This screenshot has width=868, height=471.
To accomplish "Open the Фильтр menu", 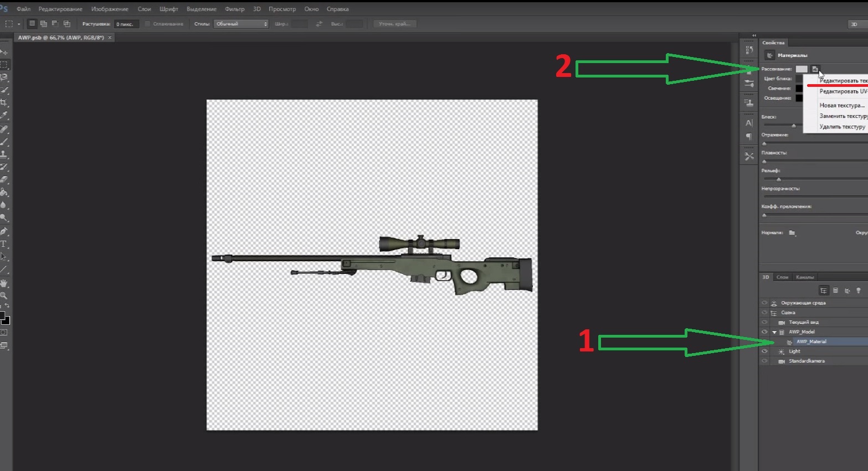I will click(x=235, y=9).
